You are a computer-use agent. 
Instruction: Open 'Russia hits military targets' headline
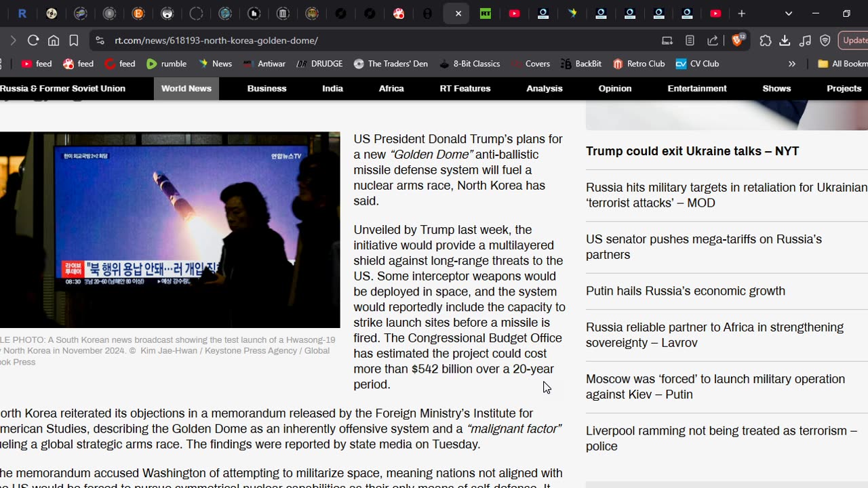coord(726,195)
